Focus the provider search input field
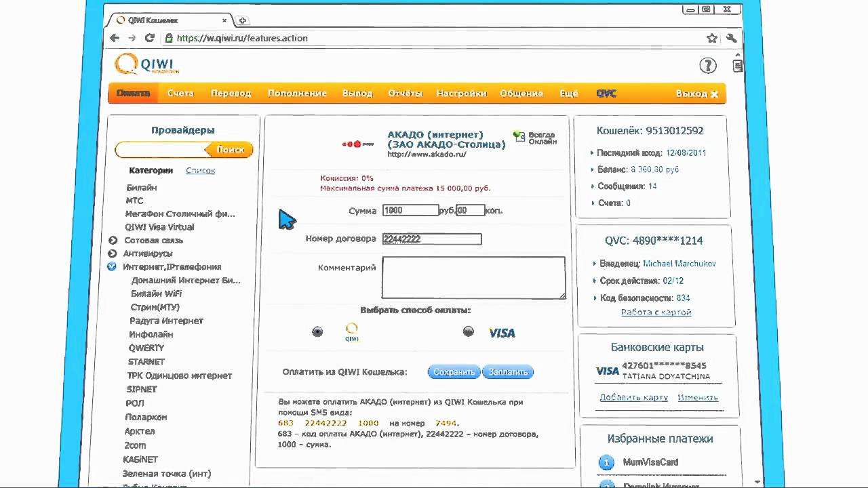This screenshot has width=868, height=488. (x=161, y=150)
